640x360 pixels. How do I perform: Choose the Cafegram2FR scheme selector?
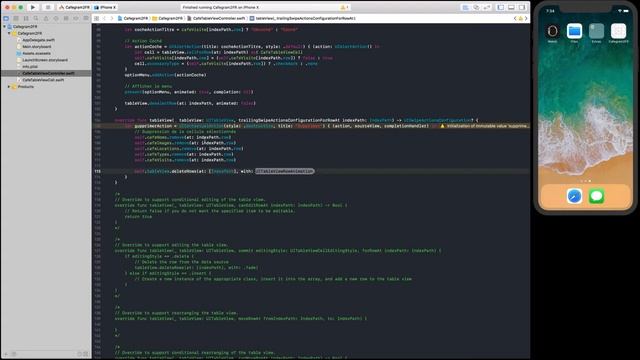coord(74,7)
